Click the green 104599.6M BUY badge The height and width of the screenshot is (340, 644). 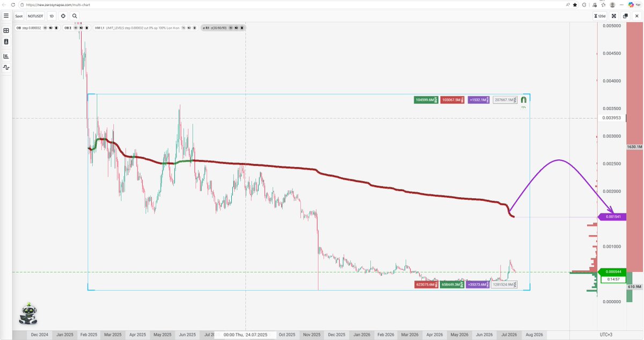point(426,99)
